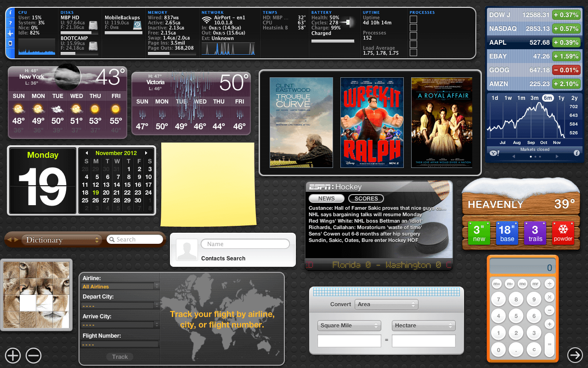Select AAPL stock row
This screenshot has width=588, height=368.
(x=533, y=42)
